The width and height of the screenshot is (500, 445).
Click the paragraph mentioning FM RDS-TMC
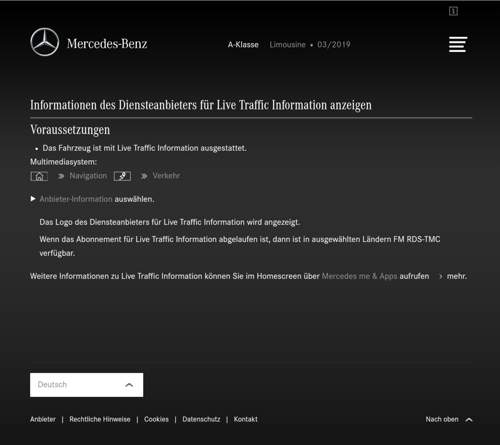[x=240, y=246]
